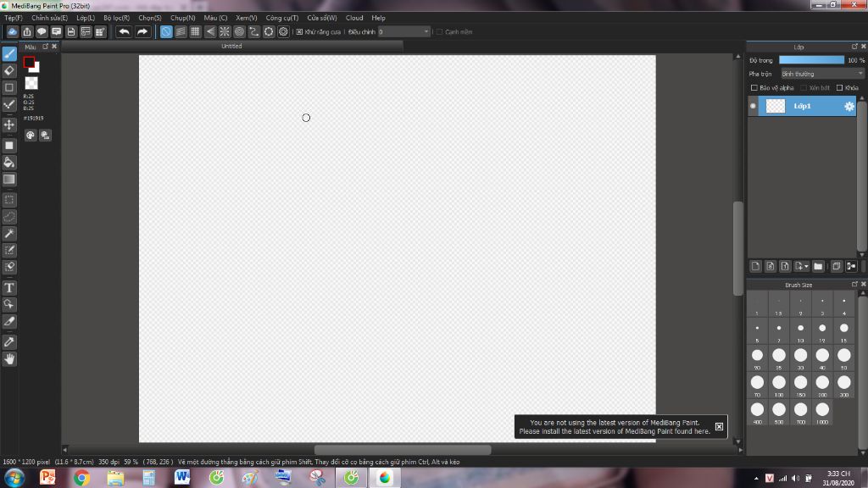Select the Fill rectangle tool
868x488 pixels.
tap(9, 146)
